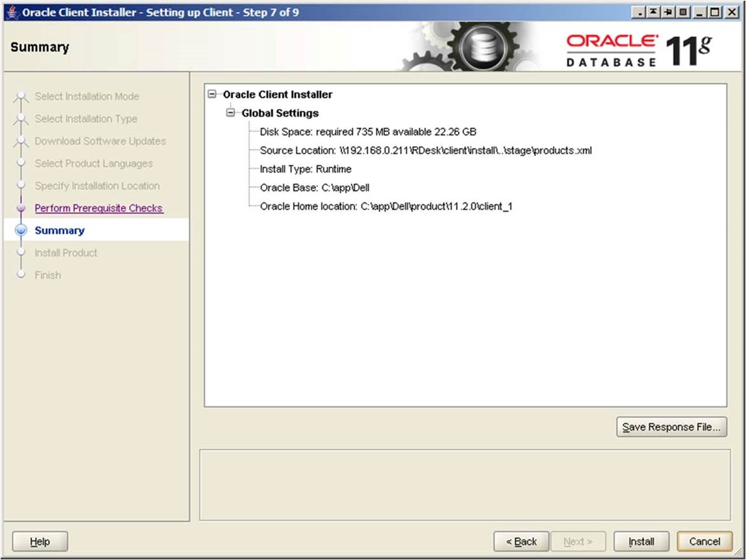746x560 pixels.
Task: Click the Perform Prerequisite Checks step marker
Action: (x=21, y=208)
